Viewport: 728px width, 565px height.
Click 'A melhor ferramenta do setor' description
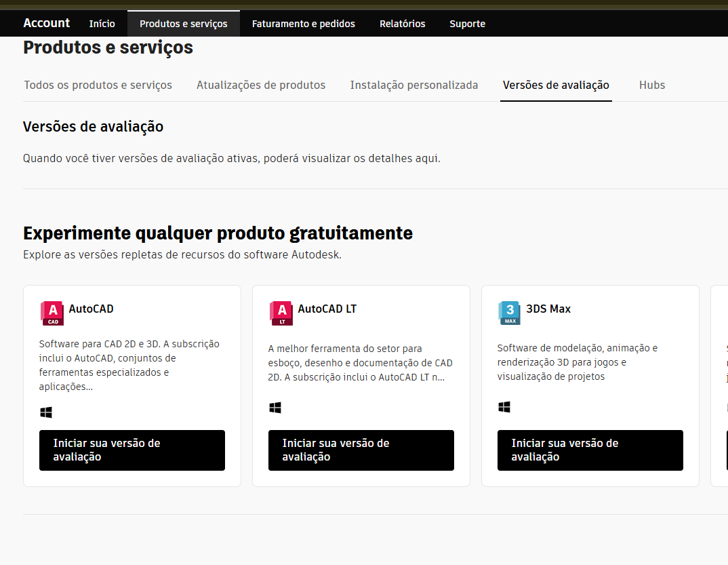coord(361,363)
